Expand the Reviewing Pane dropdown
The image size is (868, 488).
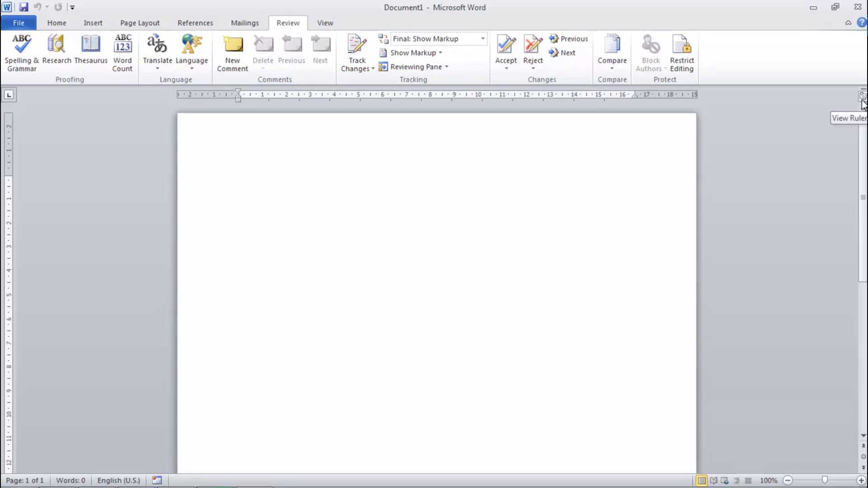point(446,67)
